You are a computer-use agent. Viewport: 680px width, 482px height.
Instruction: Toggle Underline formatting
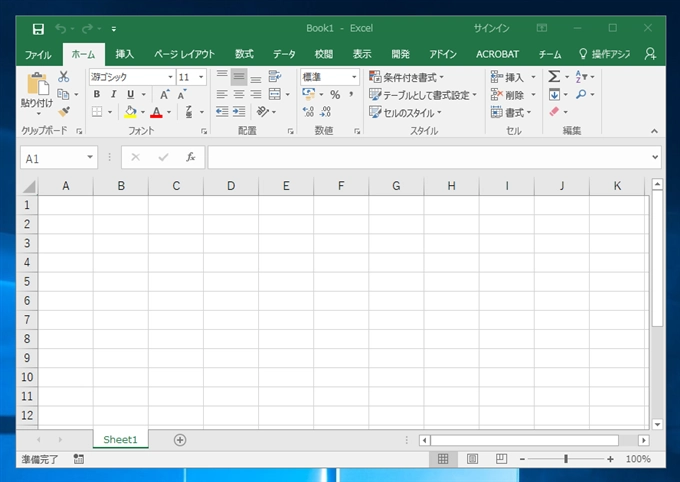coord(131,94)
